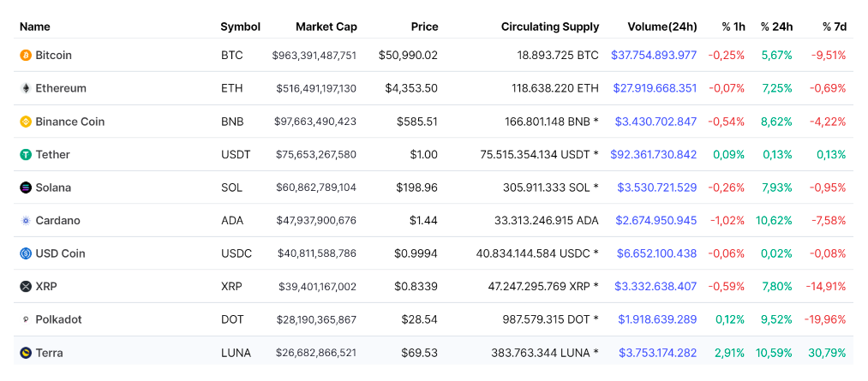Open Terra volume $3.753.174.282 link
Screen dimensions: 868x381
pyautogui.click(x=658, y=353)
